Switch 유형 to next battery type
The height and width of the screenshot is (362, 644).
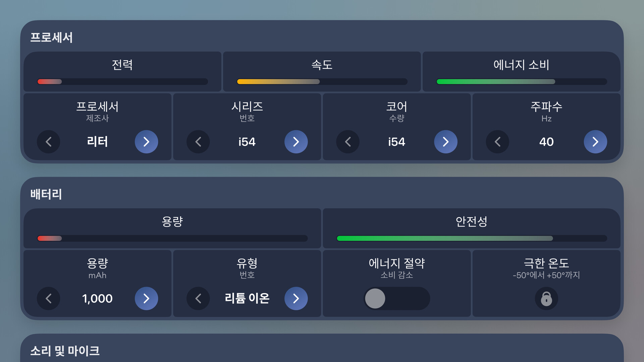(x=296, y=298)
